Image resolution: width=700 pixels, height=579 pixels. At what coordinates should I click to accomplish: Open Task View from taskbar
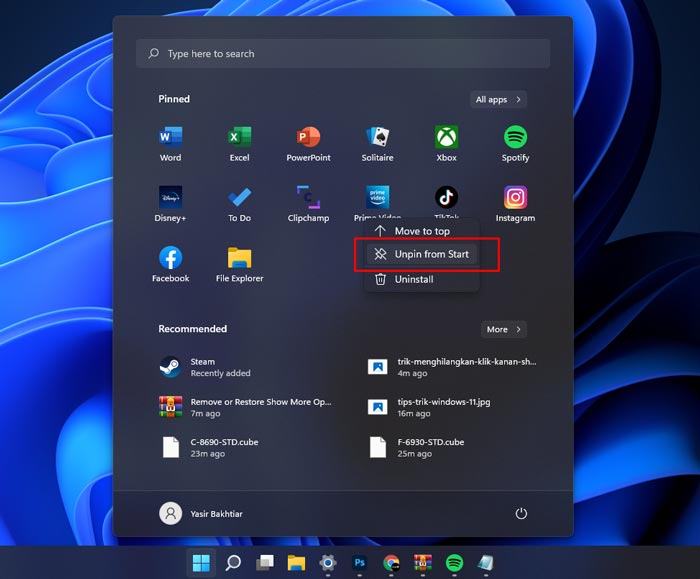coord(265,563)
